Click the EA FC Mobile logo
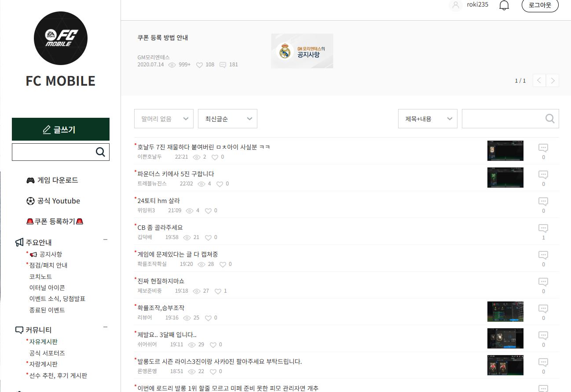 [61, 38]
